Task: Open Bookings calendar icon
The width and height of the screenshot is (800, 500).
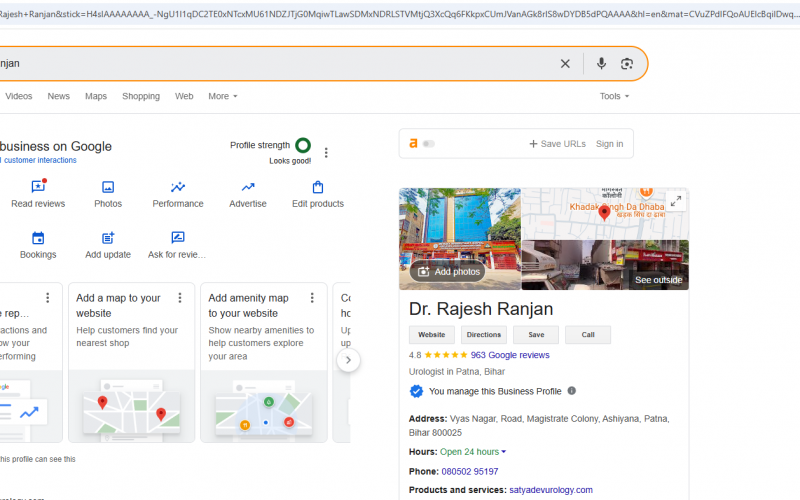Action: point(38,238)
